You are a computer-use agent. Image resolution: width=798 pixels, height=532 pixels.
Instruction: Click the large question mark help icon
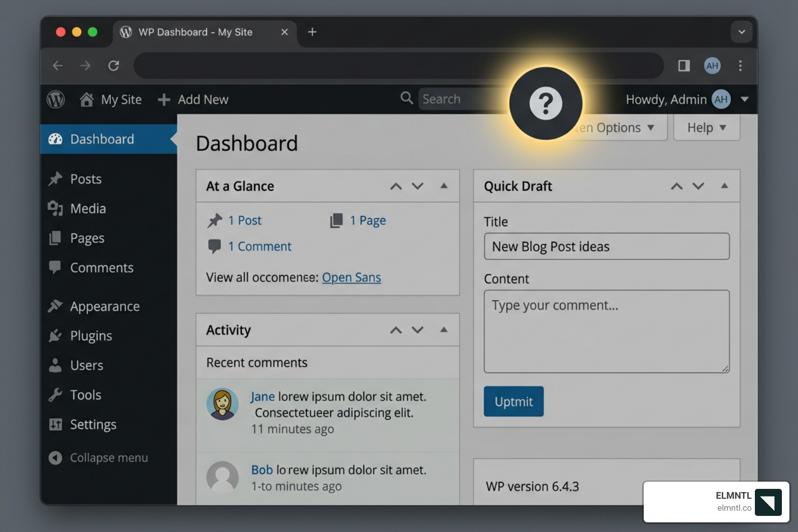(x=546, y=103)
